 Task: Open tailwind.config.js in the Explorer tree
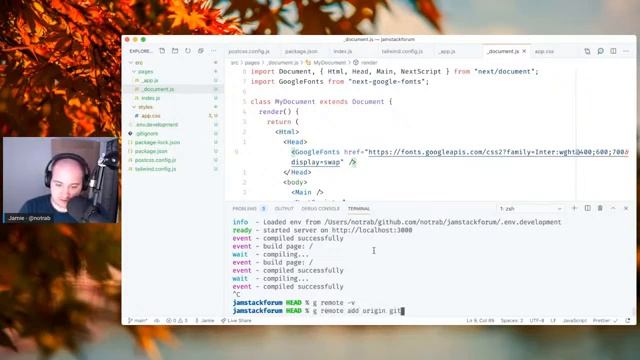[156, 169]
